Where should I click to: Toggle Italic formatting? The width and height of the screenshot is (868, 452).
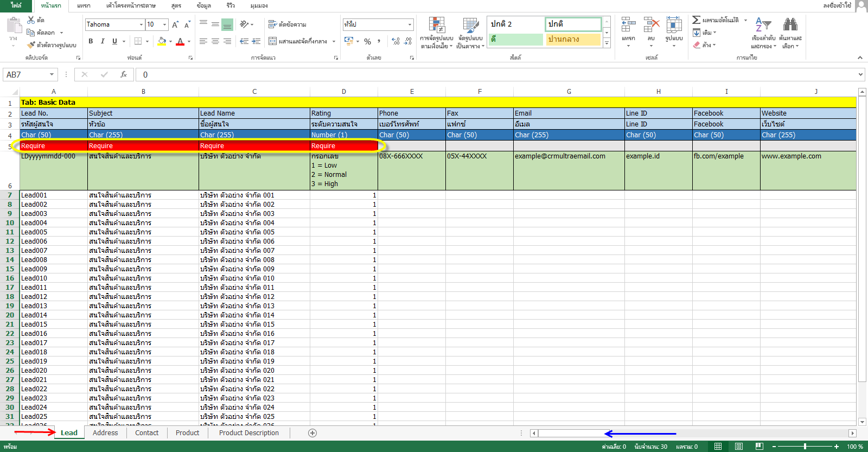pyautogui.click(x=103, y=41)
